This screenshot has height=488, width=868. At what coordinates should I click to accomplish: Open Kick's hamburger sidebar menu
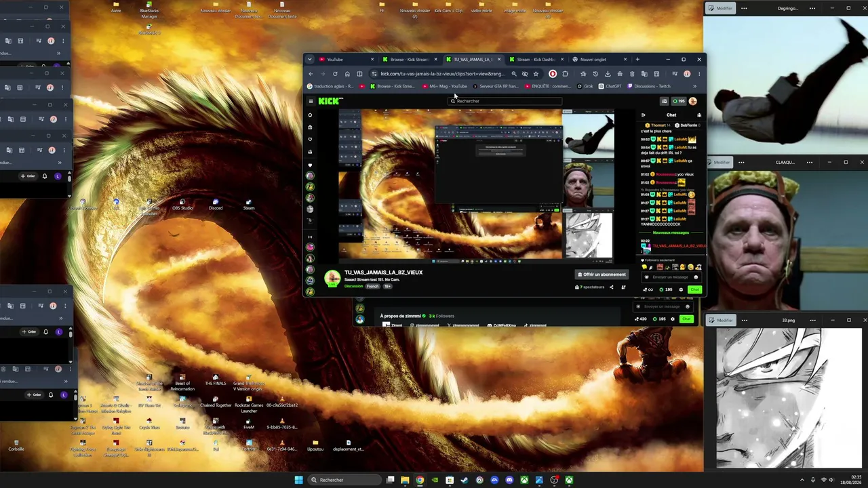point(311,101)
